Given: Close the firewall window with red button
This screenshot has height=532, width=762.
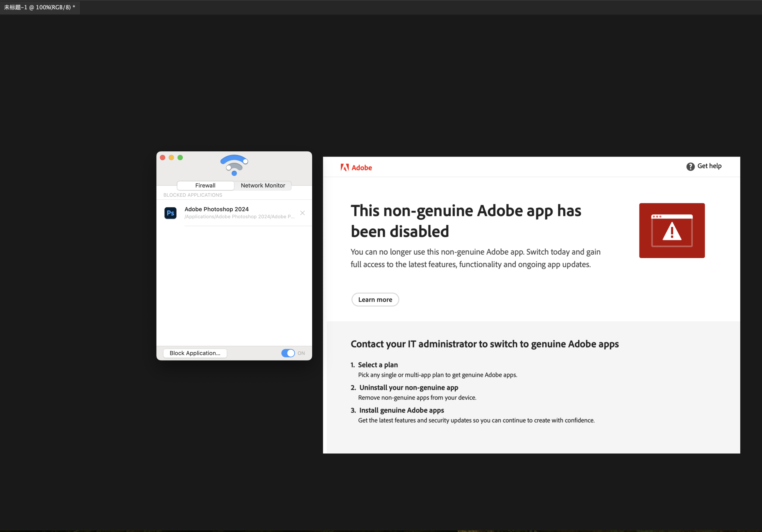Looking at the screenshot, I should click(163, 158).
